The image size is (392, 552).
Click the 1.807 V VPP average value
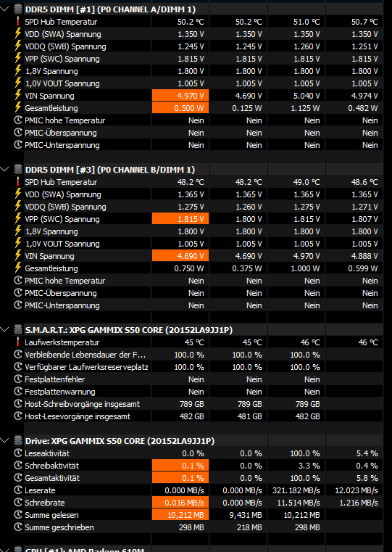point(364,219)
